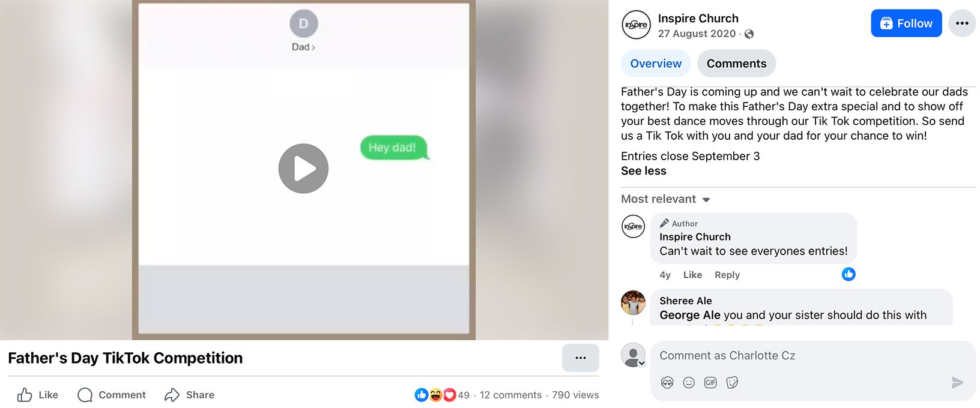980x408 pixels.
Task: Open the Inspire Church profile link
Action: (x=698, y=18)
